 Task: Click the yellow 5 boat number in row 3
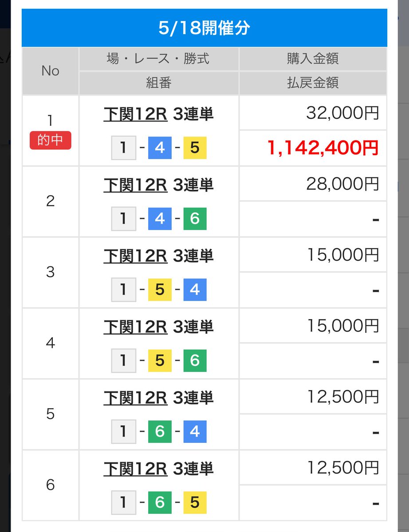(160, 289)
